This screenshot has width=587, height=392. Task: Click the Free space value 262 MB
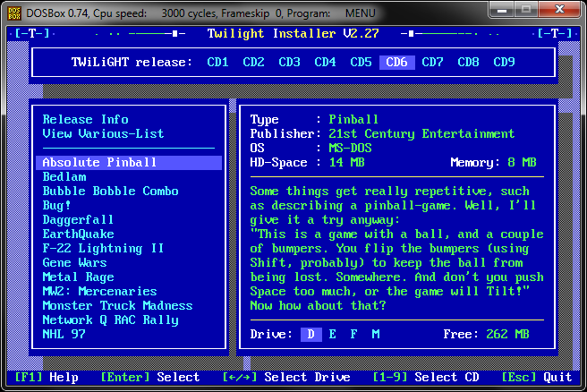pos(507,335)
